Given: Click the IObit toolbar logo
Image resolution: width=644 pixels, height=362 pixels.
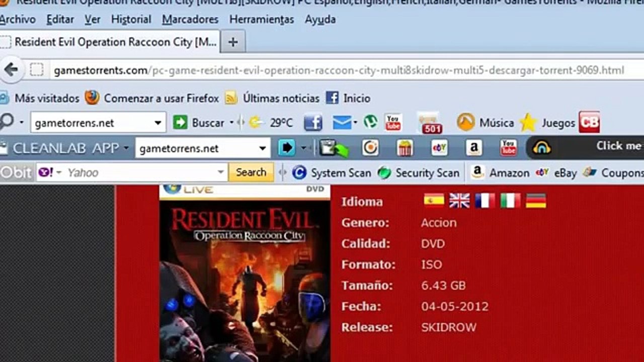Looking at the screenshot, I should click(x=17, y=172).
